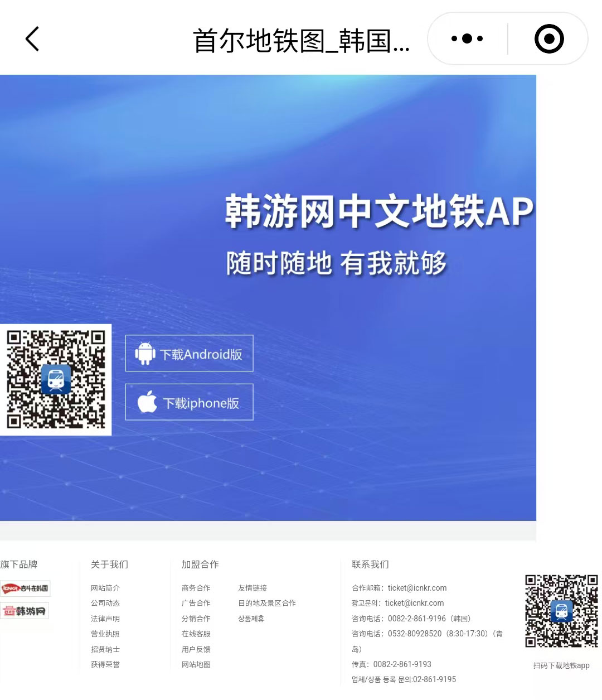Click the Android robot icon
Viewport: 602px width, 700px height.
tap(145, 354)
